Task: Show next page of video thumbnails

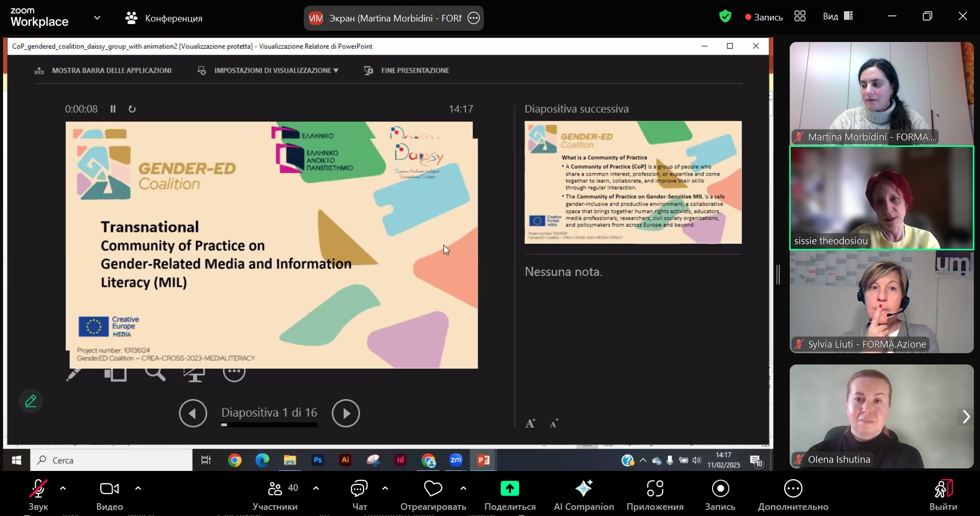Action: 966,417
